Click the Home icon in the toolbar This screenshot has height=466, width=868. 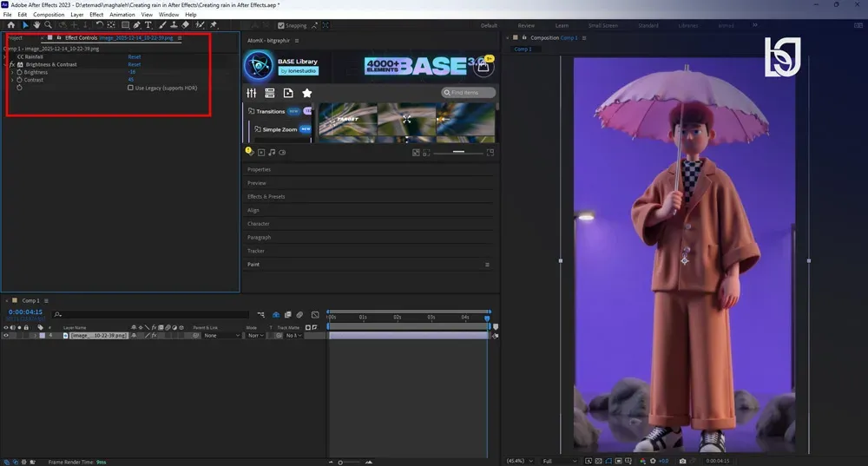point(10,25)
